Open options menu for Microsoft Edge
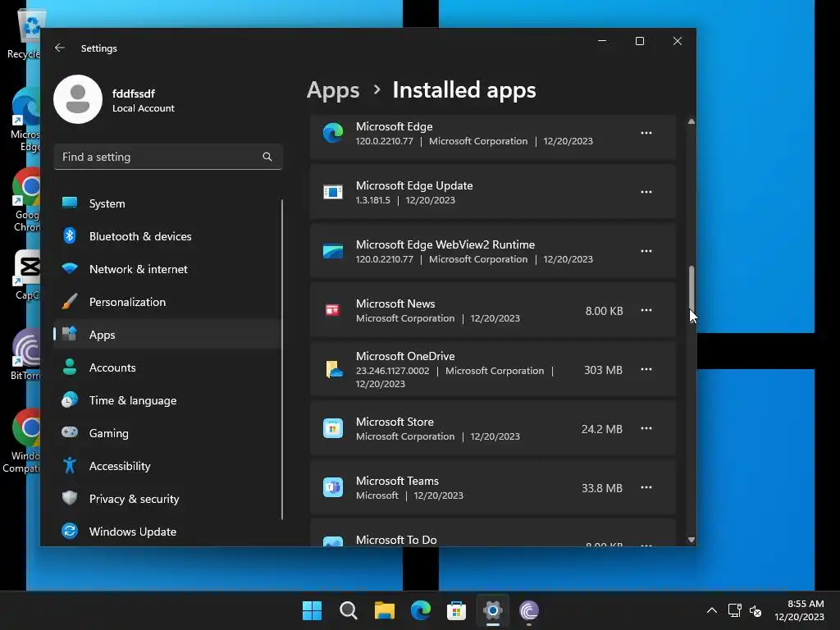Image resolution: width=840 pixels, height=630 pixels. click(x=646, y=133)
